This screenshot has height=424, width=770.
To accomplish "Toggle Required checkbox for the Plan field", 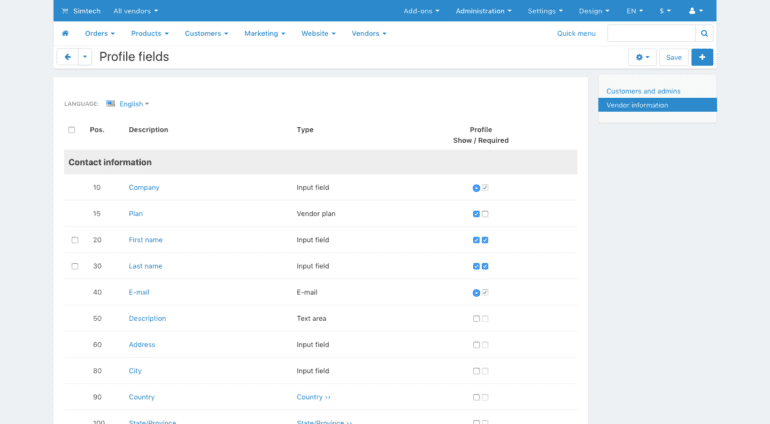I will click(x=485, y=214).
